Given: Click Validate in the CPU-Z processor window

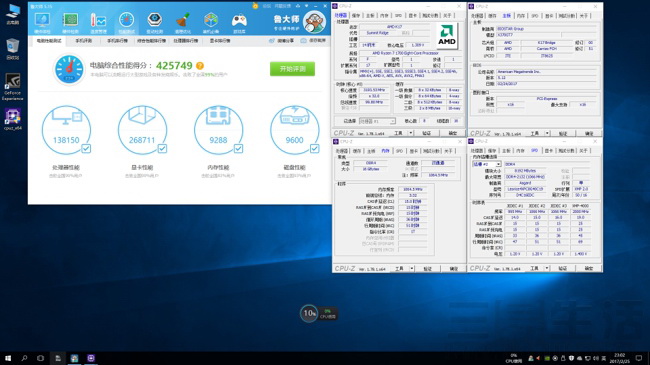Looking at the screenshot, I should (427, 133).
